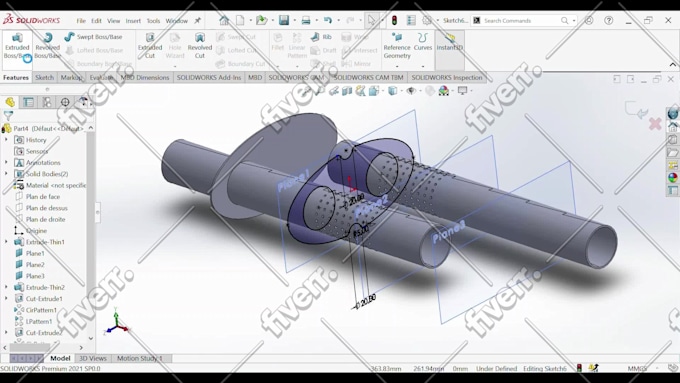
Task: Click the feature tree filter funnel
Action: pyautogui.click(x=8, y=115)
